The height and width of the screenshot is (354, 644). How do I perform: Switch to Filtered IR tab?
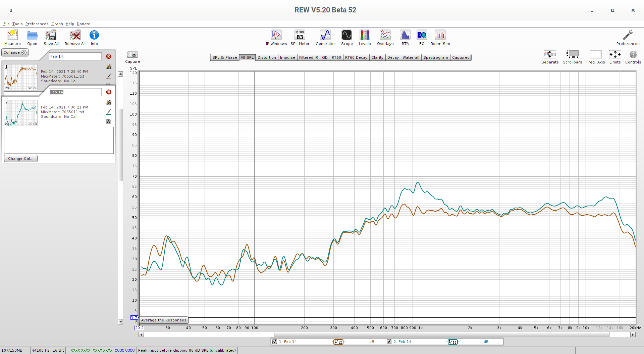pyautogui.click(x=308, y=57)
